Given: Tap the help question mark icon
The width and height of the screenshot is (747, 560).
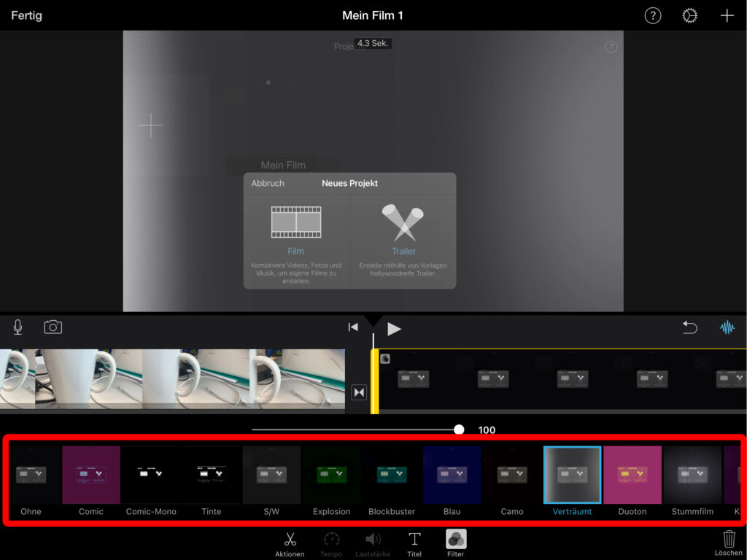Looking at the screenshot, I should [652, 16].
